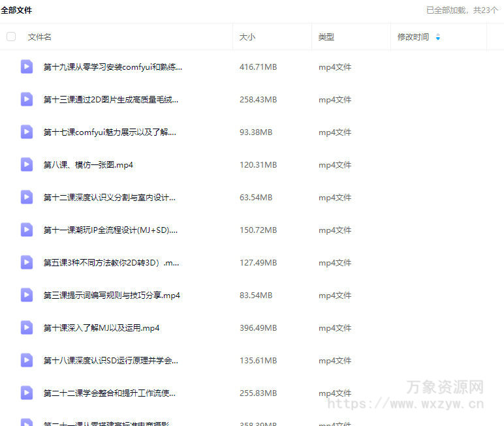
Task: Open file 第十三课通过2D图片生成高质量毛绒
Action: [x=111, y=100]
